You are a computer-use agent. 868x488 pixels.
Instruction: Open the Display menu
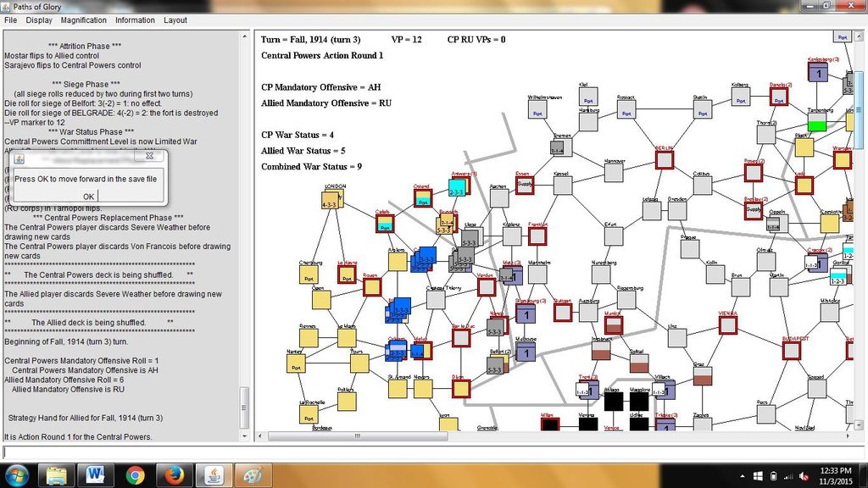pyautogui.click(x=39, y=20)
